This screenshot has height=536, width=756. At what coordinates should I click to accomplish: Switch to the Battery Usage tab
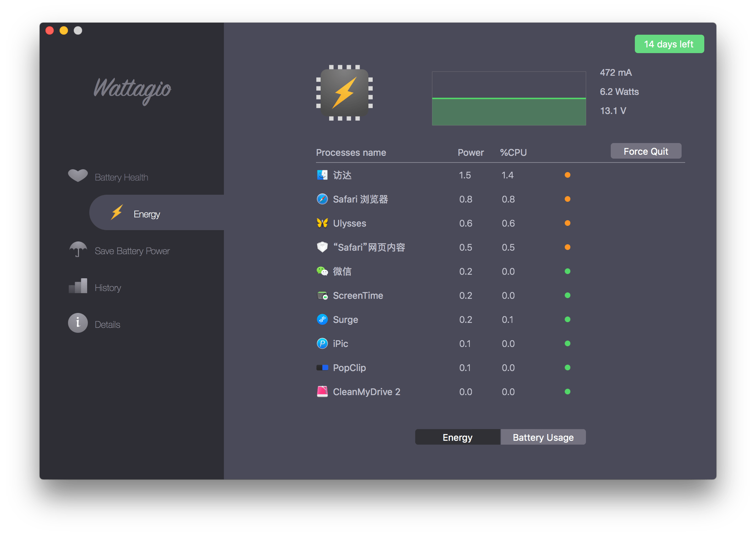pos(543,437)
